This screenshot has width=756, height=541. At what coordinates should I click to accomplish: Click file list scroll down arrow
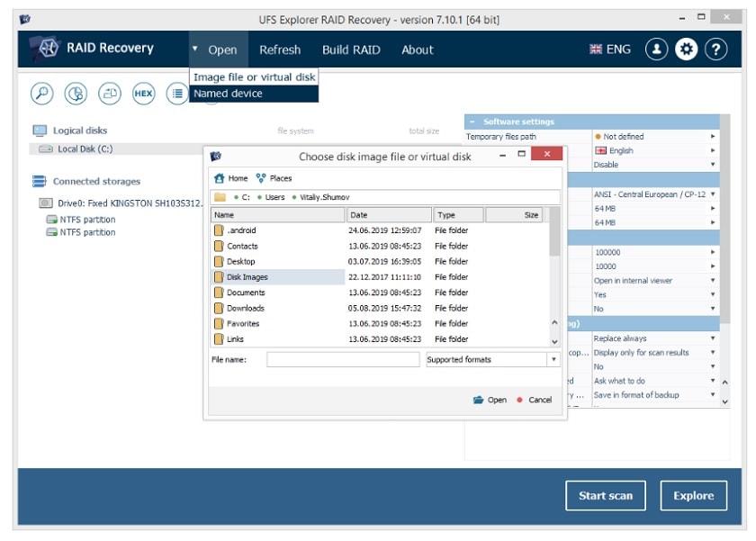(554, 341)
